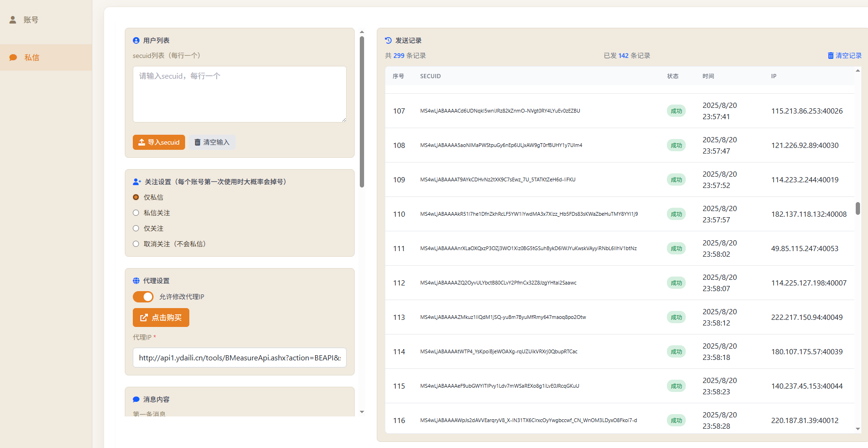868x448 pixels.
Task: Open the 账号 sidebar menu
Action: tap(31, 20)
